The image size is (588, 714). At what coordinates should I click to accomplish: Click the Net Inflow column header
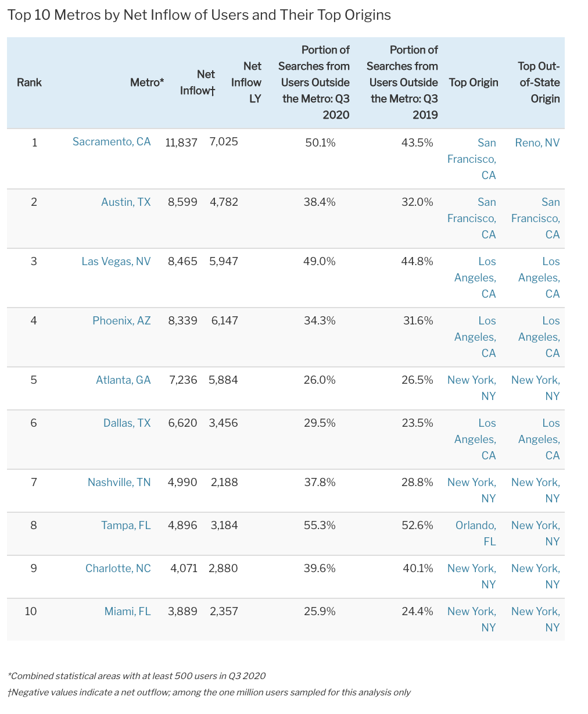pyautogui.click(x=198, y=83)
